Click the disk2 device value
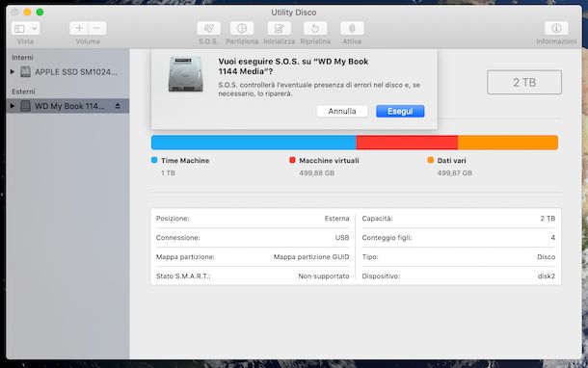 546,276
